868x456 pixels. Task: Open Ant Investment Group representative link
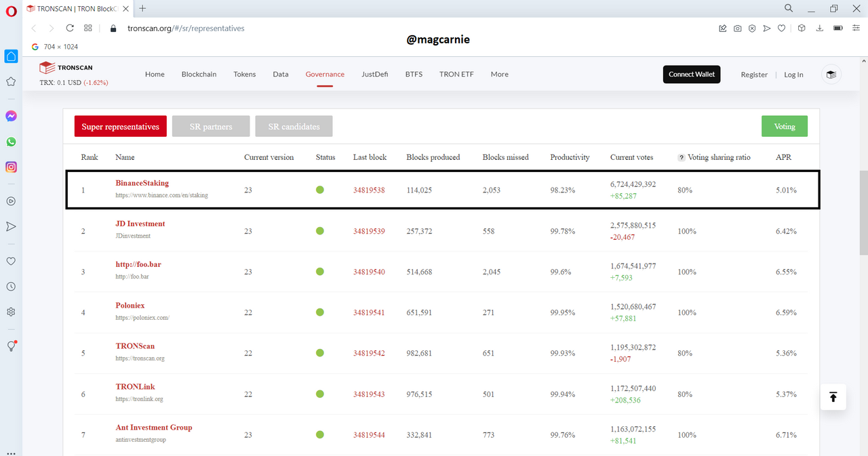click(x=154, y=428)
